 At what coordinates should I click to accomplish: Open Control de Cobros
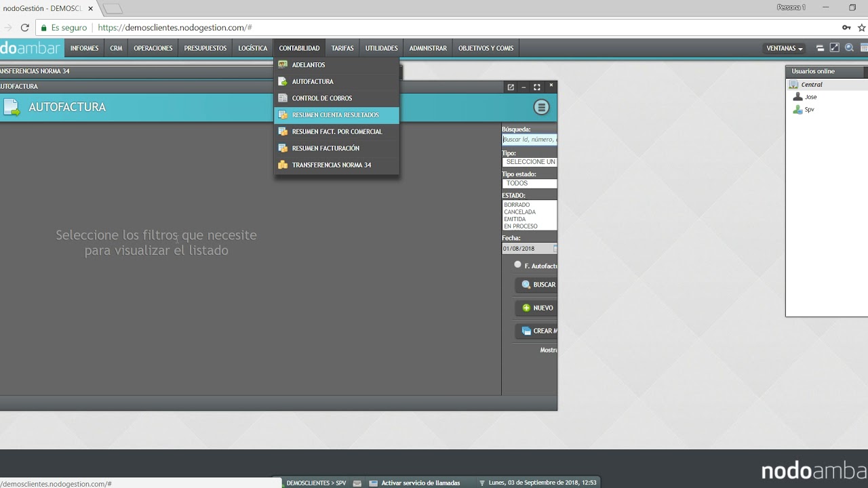point(336,98)
